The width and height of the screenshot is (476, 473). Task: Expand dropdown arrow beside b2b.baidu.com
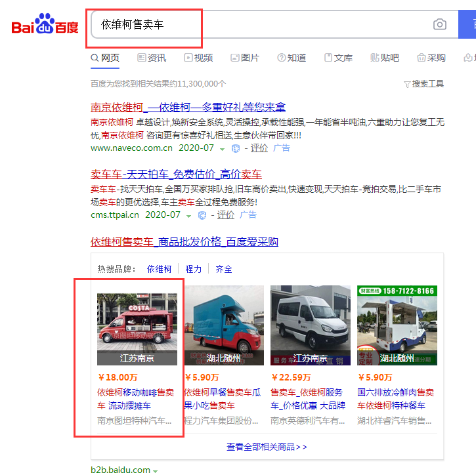coord(155,470)
